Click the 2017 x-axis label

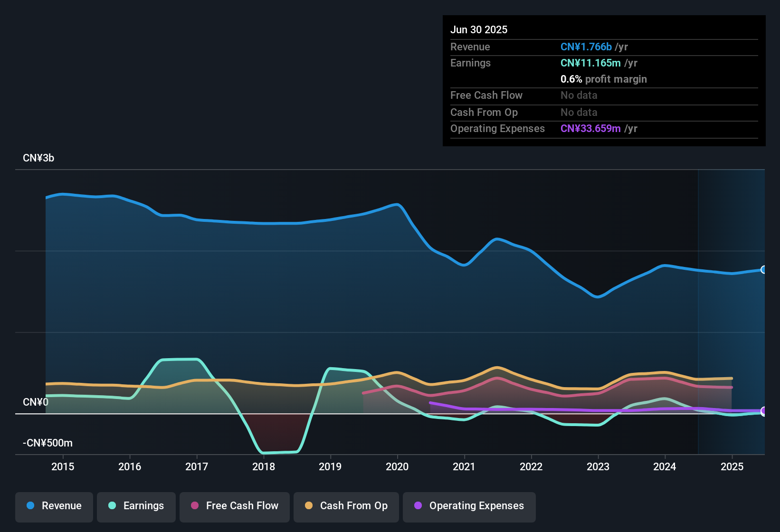tap(197, 466)
